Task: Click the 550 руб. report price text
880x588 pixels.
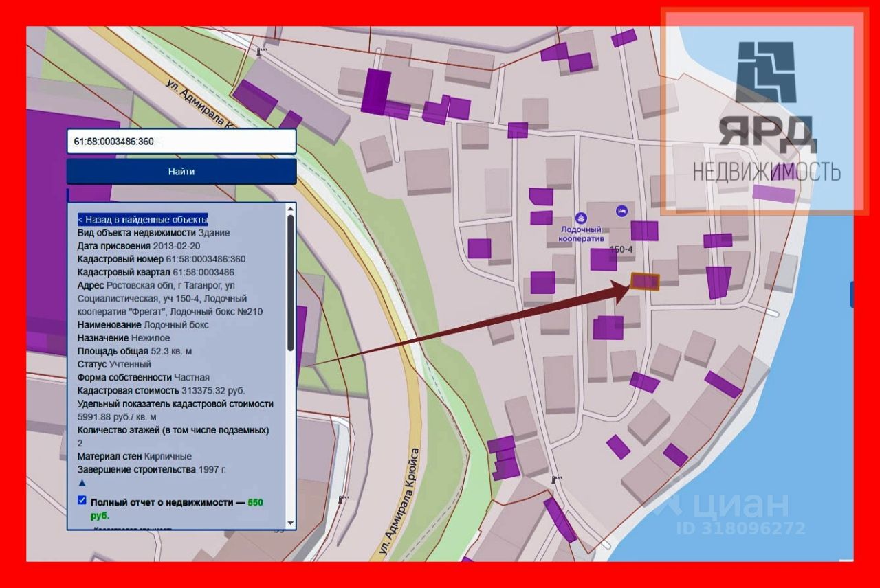Action: tap(177, 509)
